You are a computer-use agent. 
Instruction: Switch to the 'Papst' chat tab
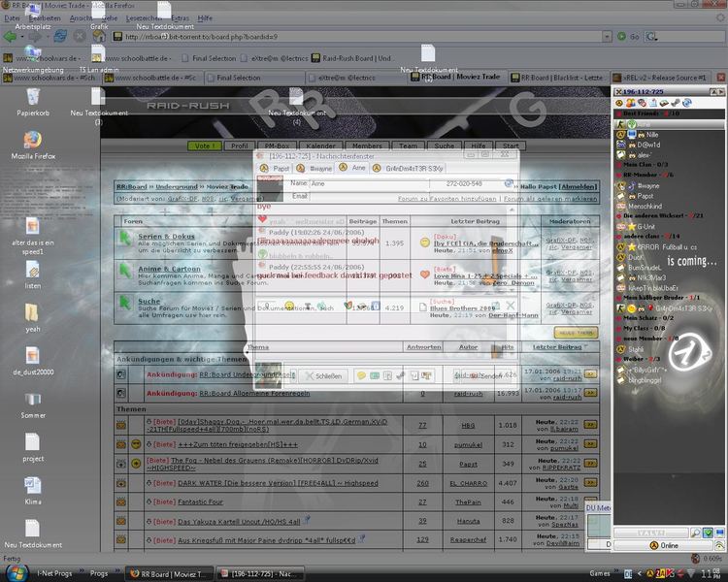point(275,168)
